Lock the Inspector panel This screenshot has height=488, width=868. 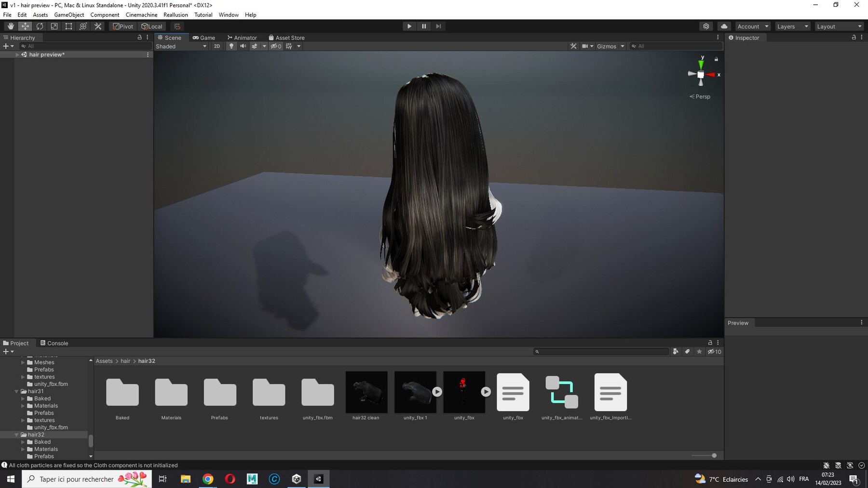click(854, 37)
